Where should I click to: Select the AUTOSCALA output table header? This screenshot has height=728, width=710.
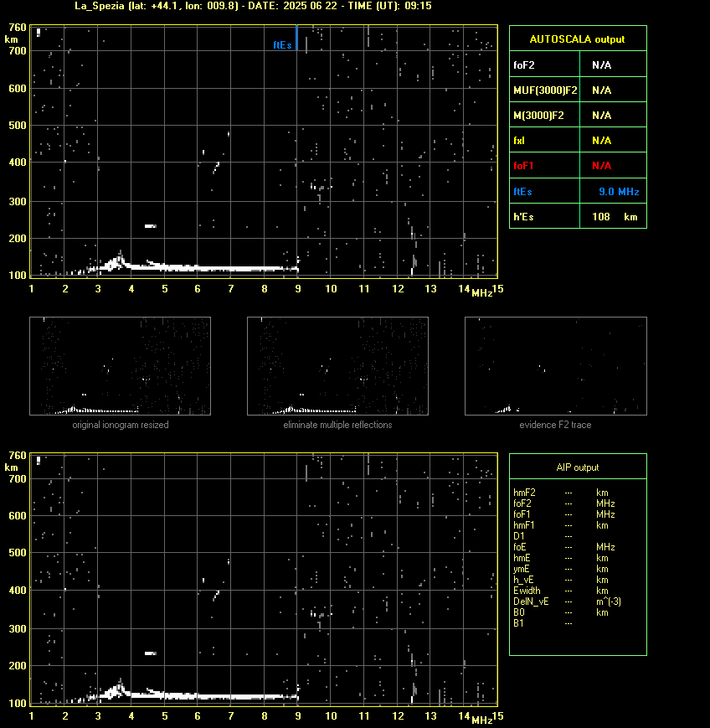click(577, 39)
